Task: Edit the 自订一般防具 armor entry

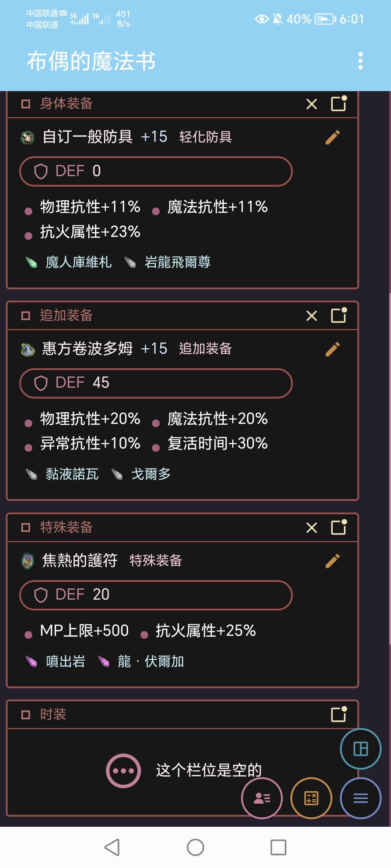Action: 333,137
